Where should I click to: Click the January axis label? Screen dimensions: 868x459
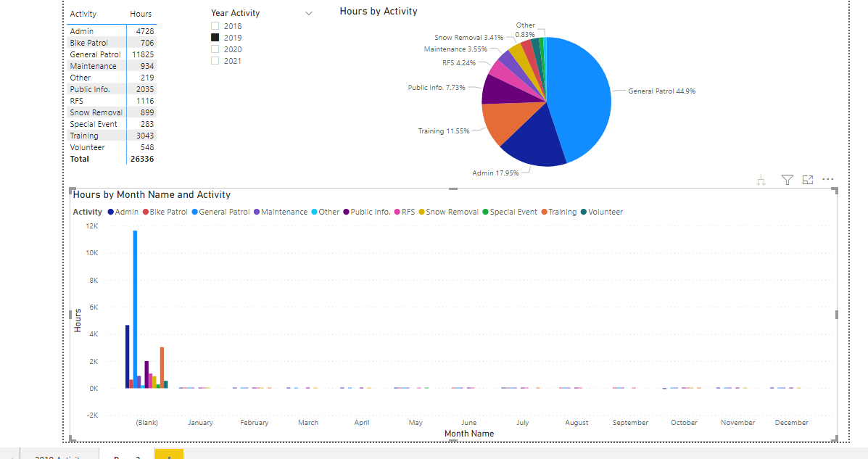tap(200, 423)
